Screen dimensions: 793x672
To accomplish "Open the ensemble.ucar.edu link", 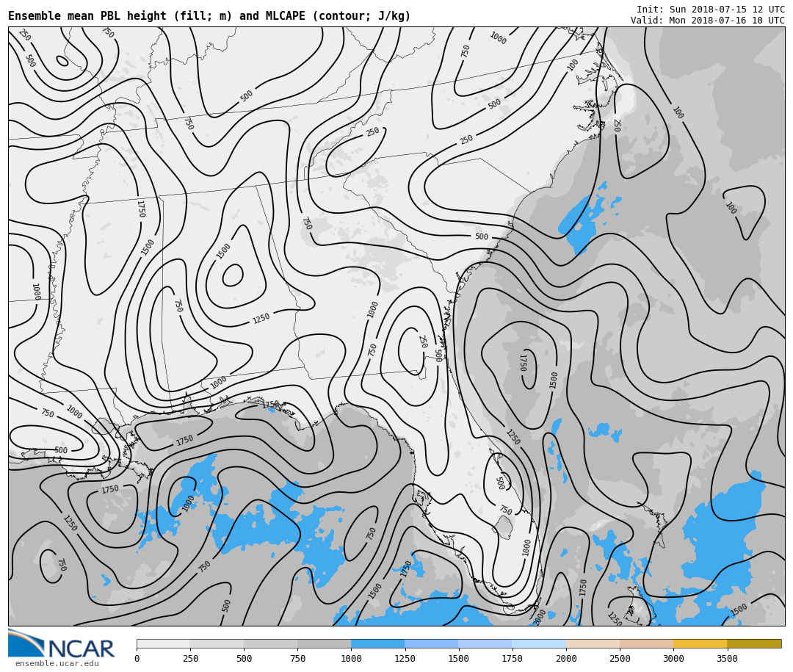I will click(57, 664).
